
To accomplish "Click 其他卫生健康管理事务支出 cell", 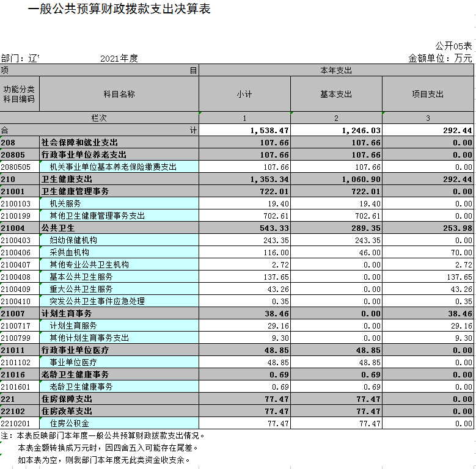I will (119, 216).
